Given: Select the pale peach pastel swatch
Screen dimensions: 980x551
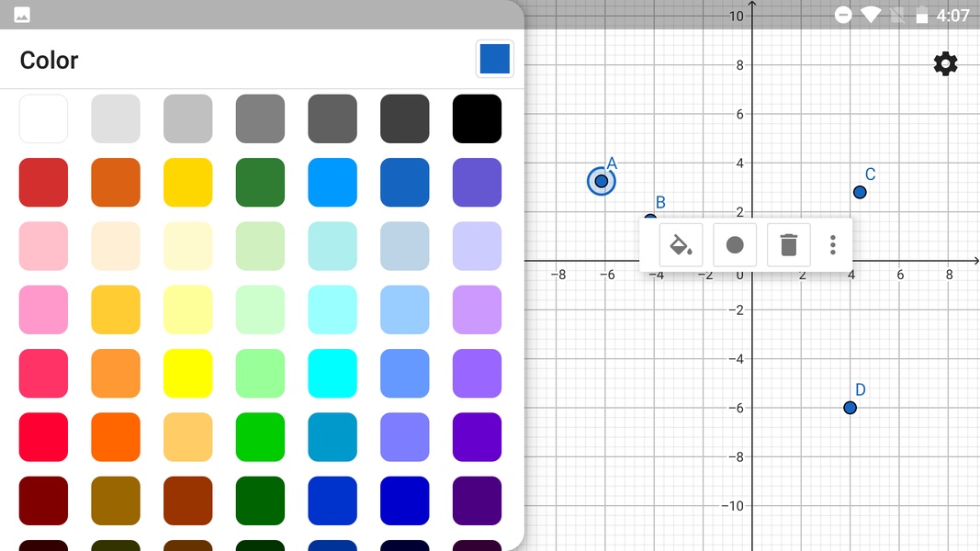Looking at the screenshot, I should pyautogui.click(x=116, y=246).
